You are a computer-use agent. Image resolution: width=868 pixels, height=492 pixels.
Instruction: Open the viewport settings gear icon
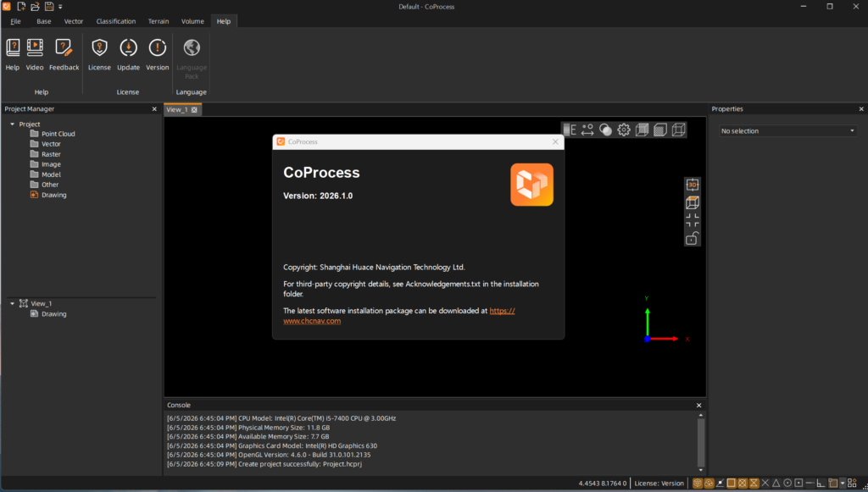[624, 130]
